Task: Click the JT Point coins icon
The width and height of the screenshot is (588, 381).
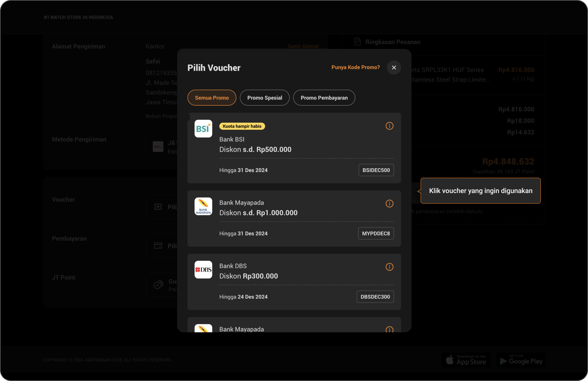Action: [159, 285]
